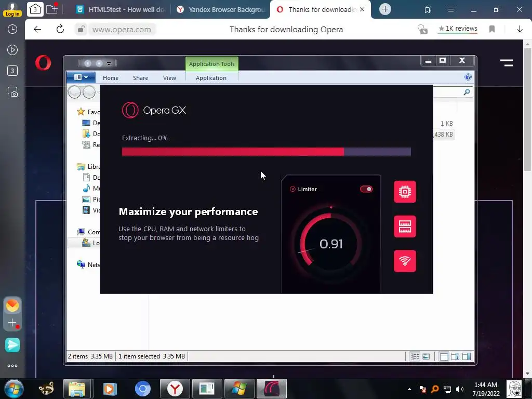Show open tabs counter 3 in sidebar
Screen dimensions: 532x399
point(12,71)
